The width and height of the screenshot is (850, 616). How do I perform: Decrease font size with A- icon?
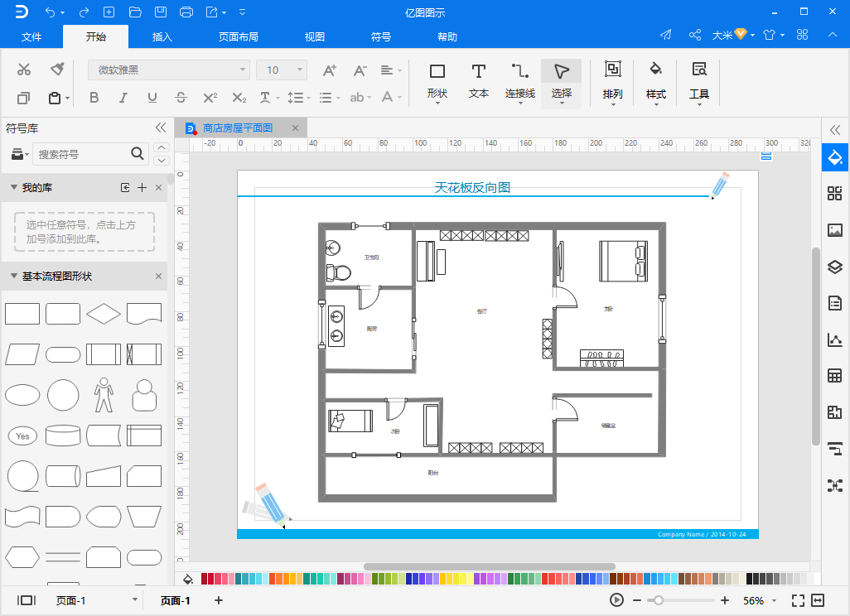click(x=360, y=70)
